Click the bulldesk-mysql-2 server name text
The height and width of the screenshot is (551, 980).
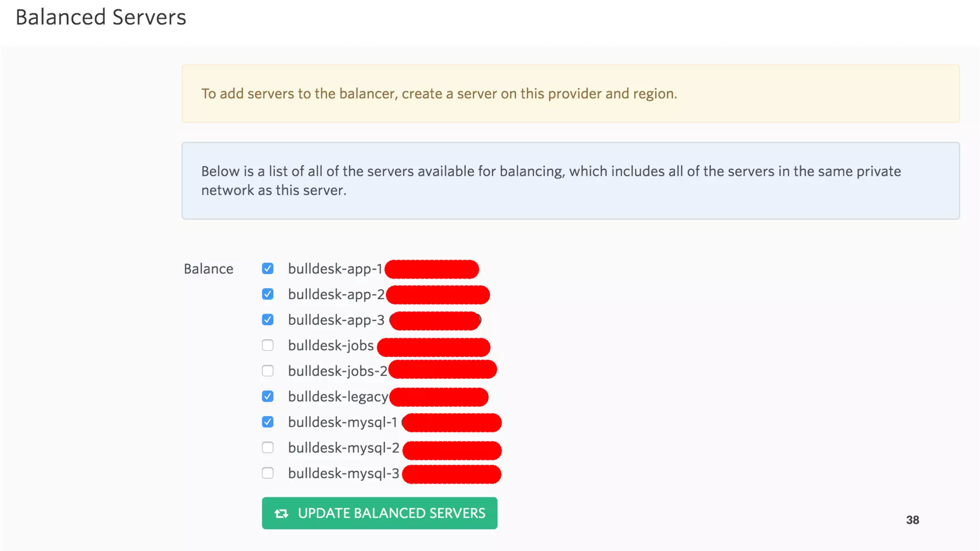pyautogui.click(x=344, y=448)
